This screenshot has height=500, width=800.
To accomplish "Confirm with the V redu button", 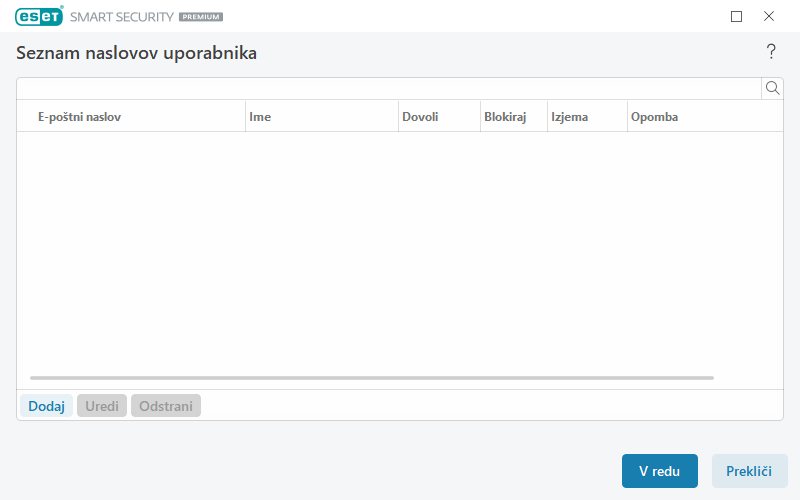I will (x=660, y=471).
